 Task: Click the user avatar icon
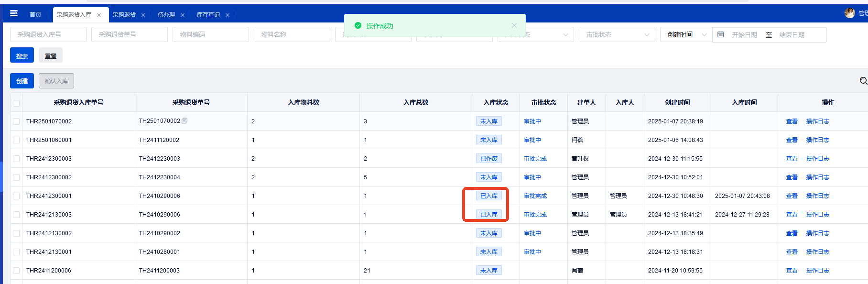pos(849,13)
